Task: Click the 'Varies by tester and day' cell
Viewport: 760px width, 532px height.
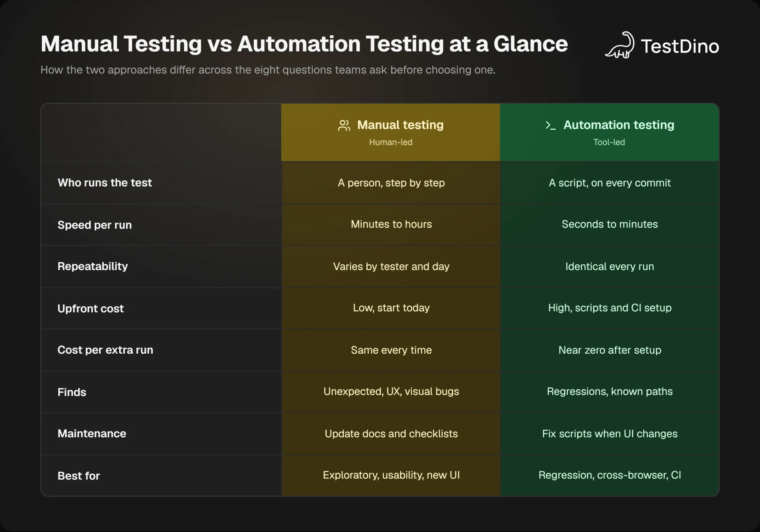Action: [391, 267]
